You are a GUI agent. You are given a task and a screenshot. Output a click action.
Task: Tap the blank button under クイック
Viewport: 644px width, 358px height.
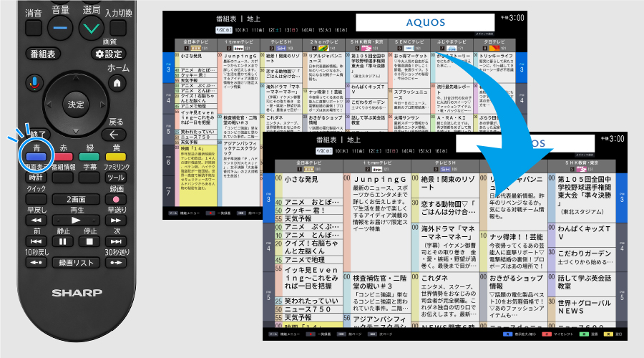pos(36,199)
